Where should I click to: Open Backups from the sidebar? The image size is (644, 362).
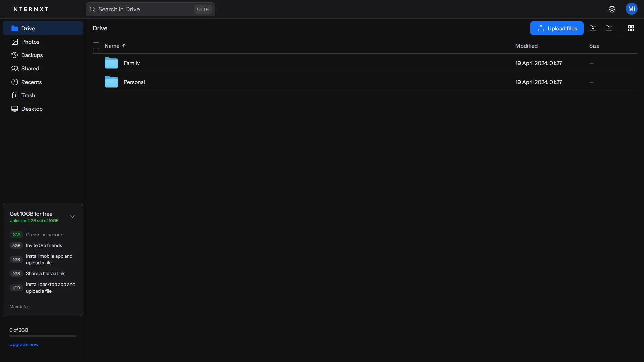pyautogui.click(x=32, y=55)
